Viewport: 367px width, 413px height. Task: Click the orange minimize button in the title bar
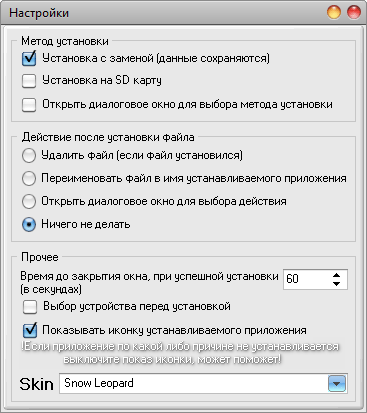click(x=334, y=12)
